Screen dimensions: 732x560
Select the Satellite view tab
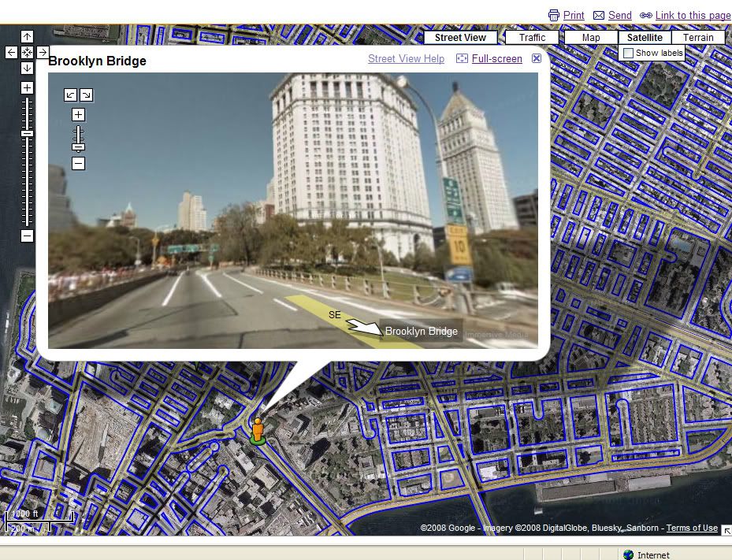click(x=645, y=37)
